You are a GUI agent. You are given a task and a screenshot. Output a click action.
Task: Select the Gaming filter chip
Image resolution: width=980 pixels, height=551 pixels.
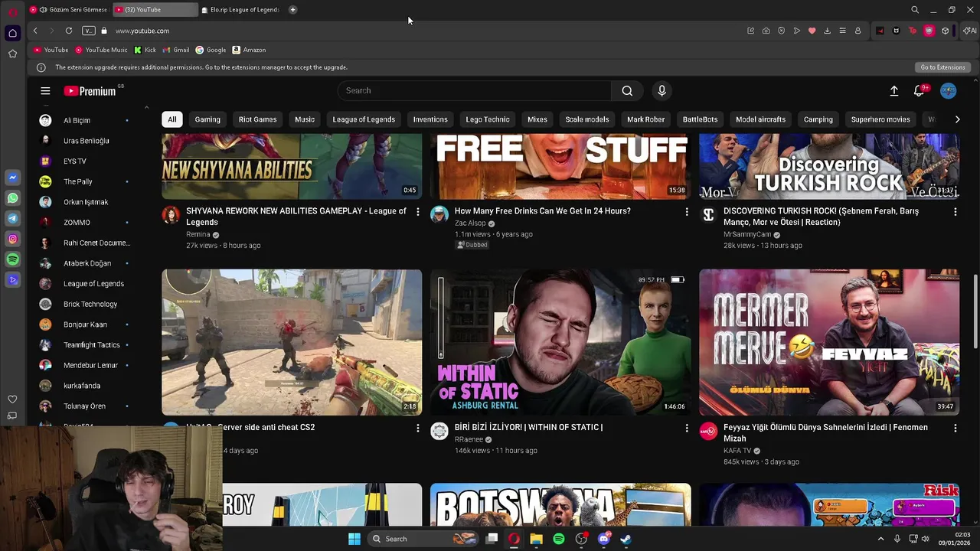(x=207, y=119)
